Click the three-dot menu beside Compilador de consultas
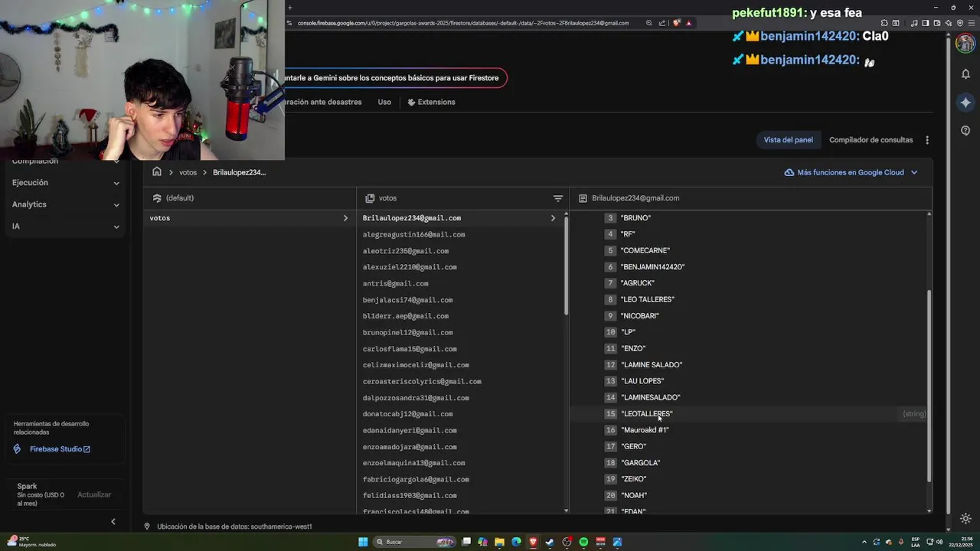 coord(927,140)
